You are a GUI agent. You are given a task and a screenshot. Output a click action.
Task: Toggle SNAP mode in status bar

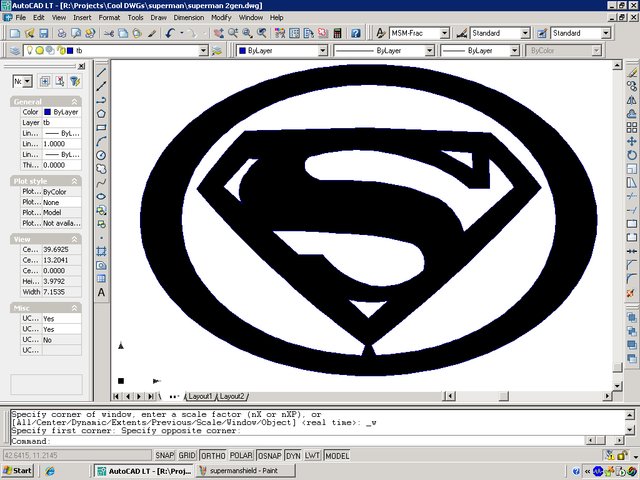(x=164, y=455)
